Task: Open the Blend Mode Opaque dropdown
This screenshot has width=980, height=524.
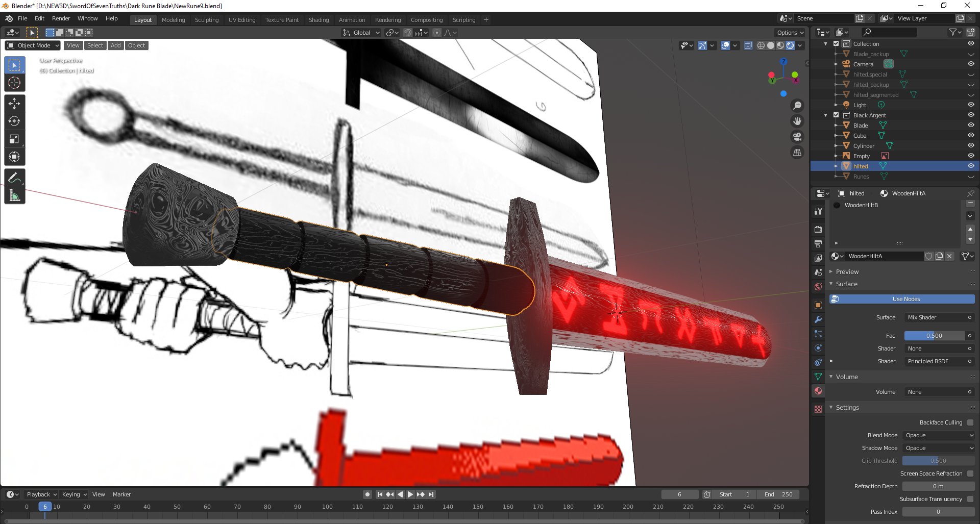Action: coord(939,435)
